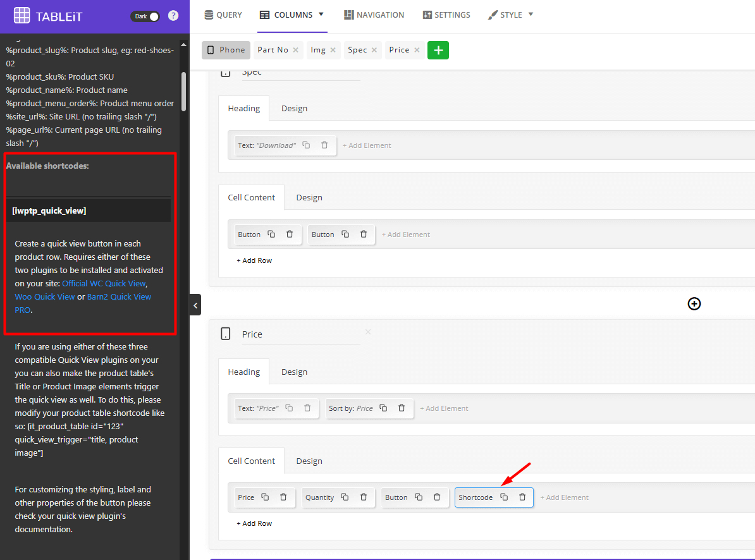This screenshot has width=755, height=560.
Task: Duplicate the Text Download element using its copy icon
Action: (306, 145)
